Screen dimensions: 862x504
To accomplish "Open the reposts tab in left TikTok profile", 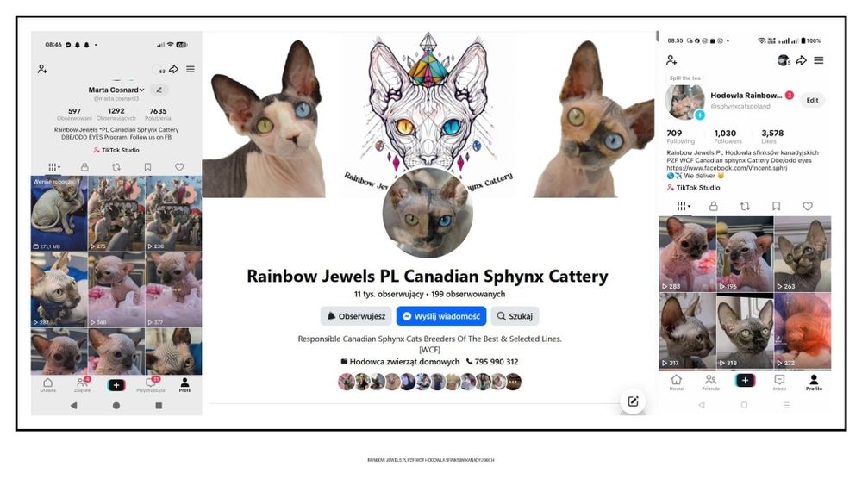I will pyautogui.click(x=116, y=167).
